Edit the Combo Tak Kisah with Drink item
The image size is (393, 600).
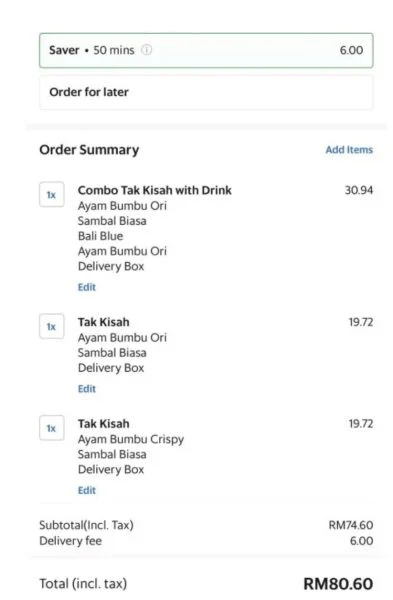(x=87, y=287)
